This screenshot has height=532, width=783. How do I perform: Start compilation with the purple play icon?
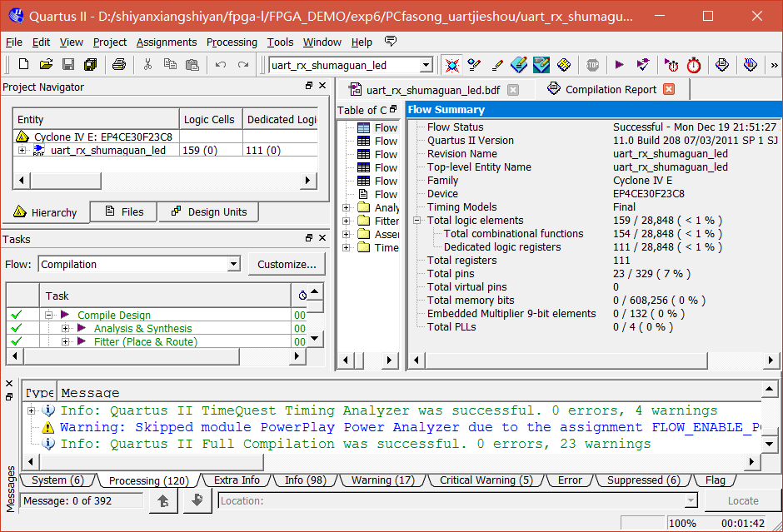point(619,65)
